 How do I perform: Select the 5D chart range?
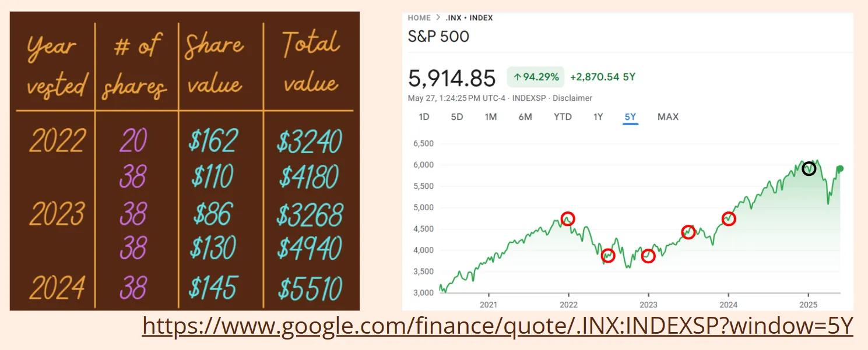[x=457, y=116]
